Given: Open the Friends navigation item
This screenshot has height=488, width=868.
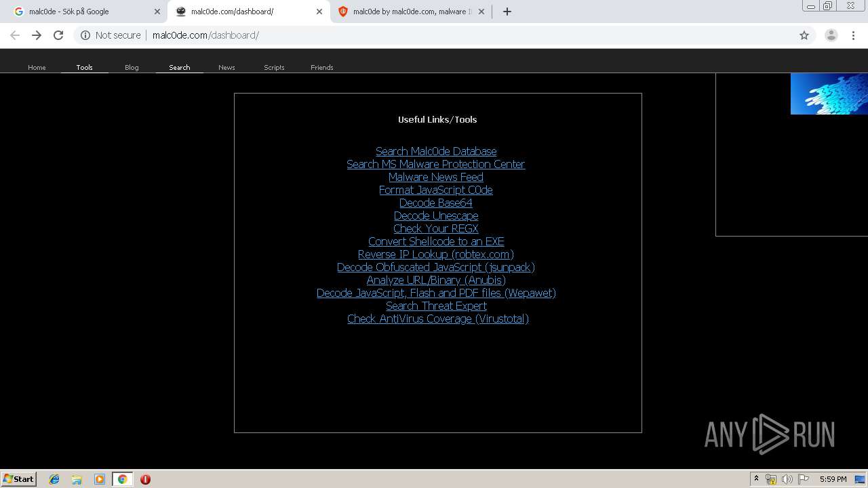Looking at the screenshot, I should click(321, 67).
